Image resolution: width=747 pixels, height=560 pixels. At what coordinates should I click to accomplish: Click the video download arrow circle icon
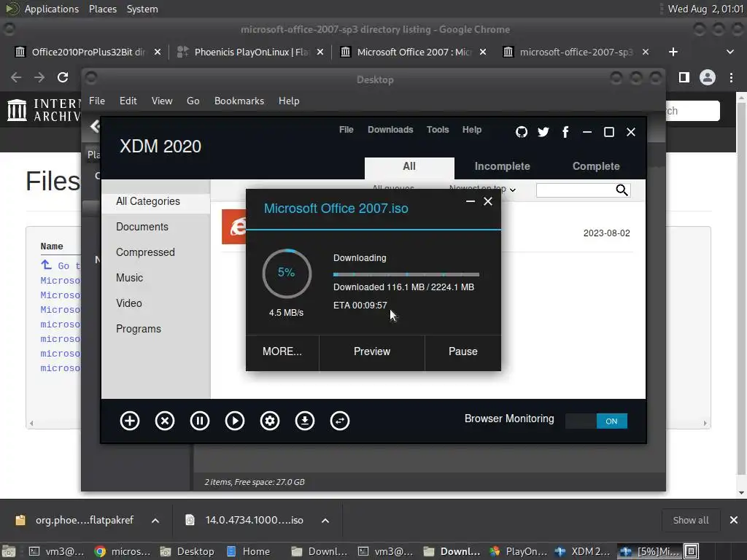click(x=305, y=421)
